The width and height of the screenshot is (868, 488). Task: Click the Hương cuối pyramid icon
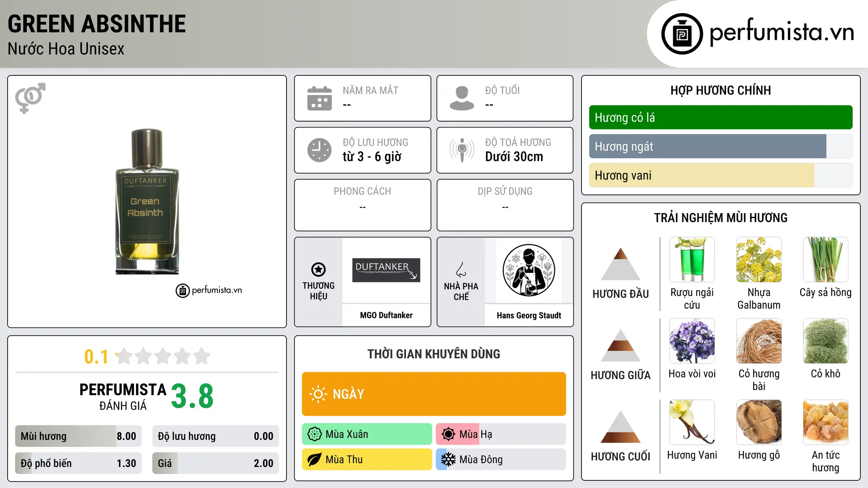(x=621, y=427)
